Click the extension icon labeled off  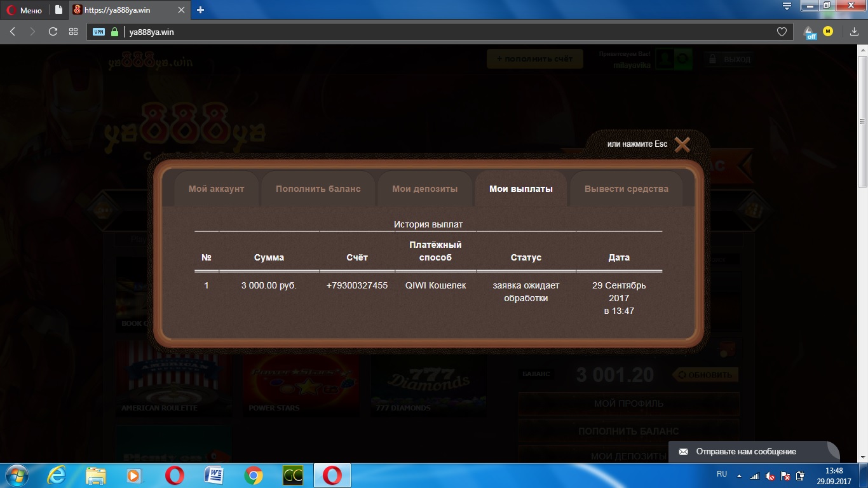(x=810, y=32)
